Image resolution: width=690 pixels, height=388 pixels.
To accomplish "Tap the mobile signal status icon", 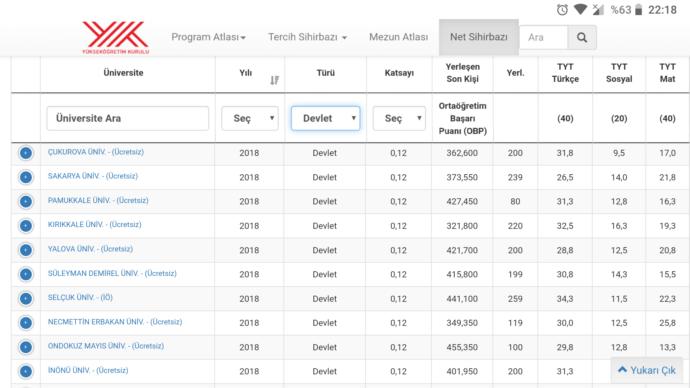I will [x=598, y=9].
